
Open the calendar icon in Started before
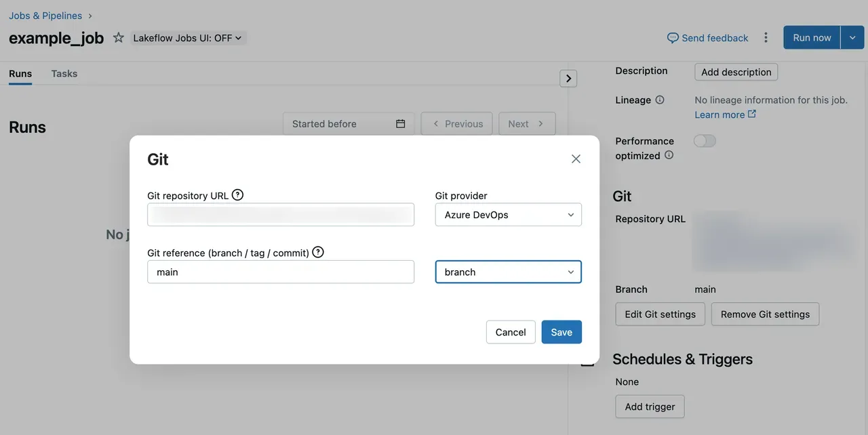(x=401, y=124)
